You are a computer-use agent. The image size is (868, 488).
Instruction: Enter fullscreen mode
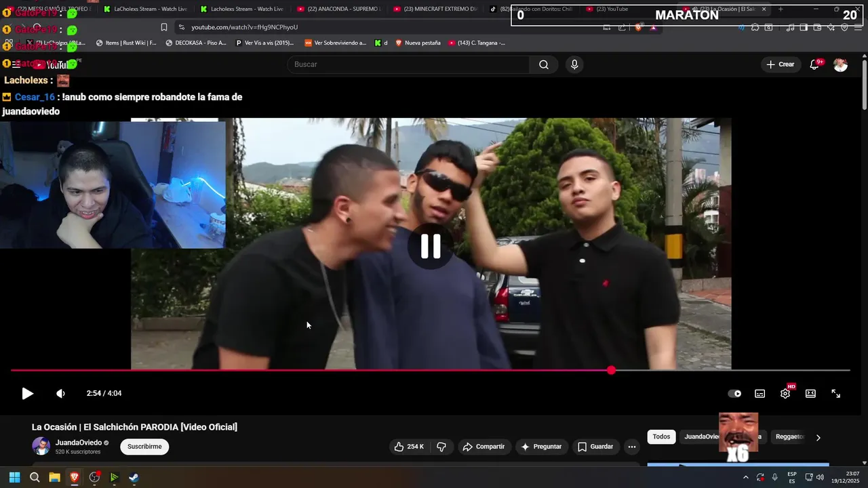coord(836,393)
